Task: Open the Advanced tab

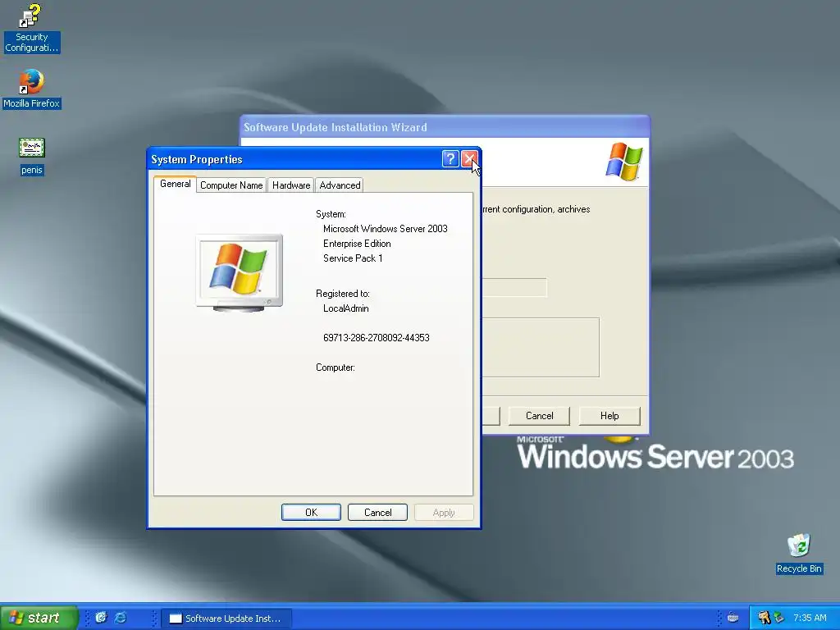Action: pos(340,185)
